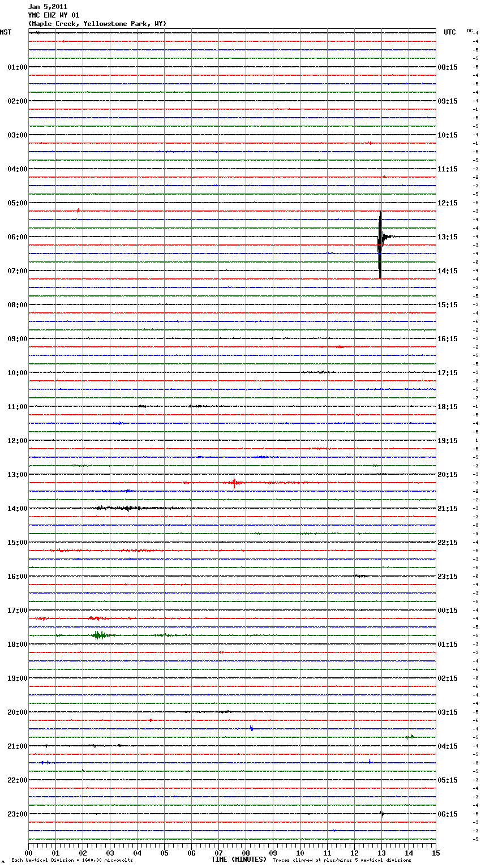The width and height of the screenshot is (481, 868).
Task: Click the 'Each Vertical Division = 1600.00 microvolts' note
Action: coord(72,860)
